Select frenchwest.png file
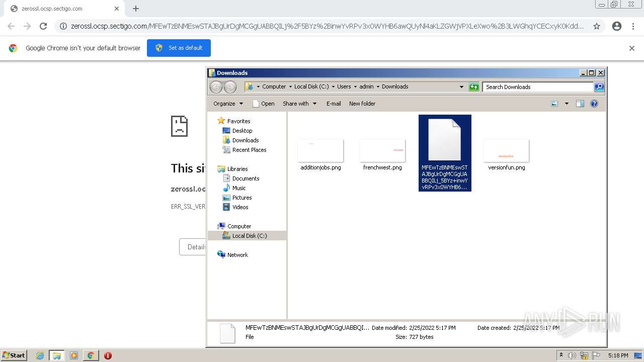 click(x=382, y=155)
